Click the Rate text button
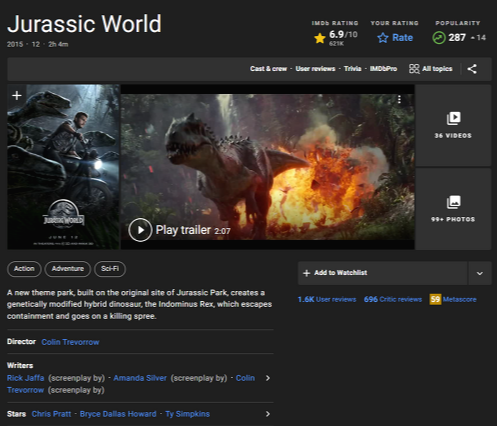This screenshot has height=426, width=497. click(403, 38)
